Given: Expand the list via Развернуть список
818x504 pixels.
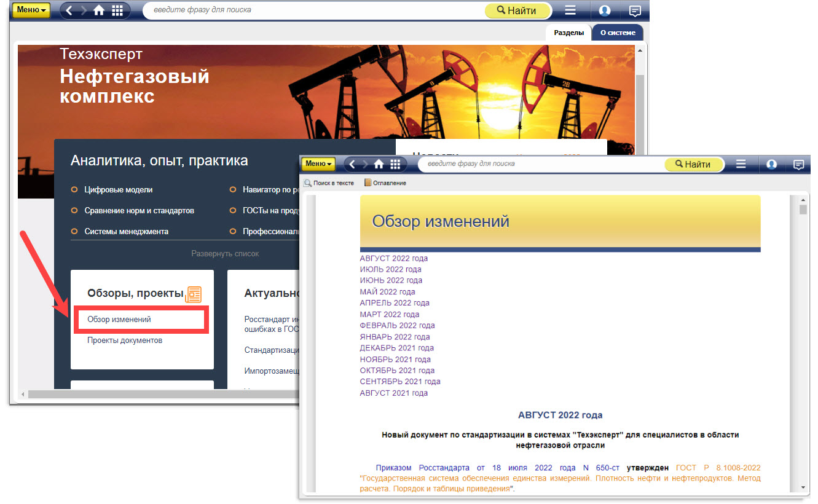Looking at the screenshot, I should [225, 253].
